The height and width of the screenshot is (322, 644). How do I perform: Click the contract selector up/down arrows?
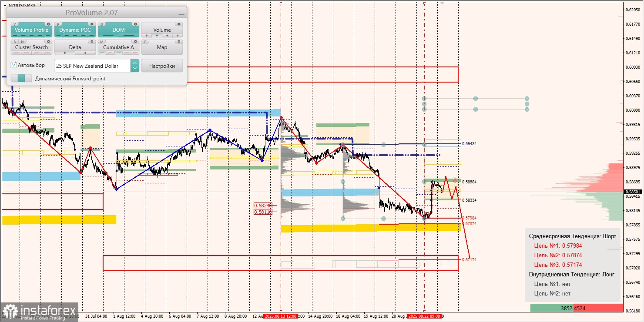tap(135, 66)
